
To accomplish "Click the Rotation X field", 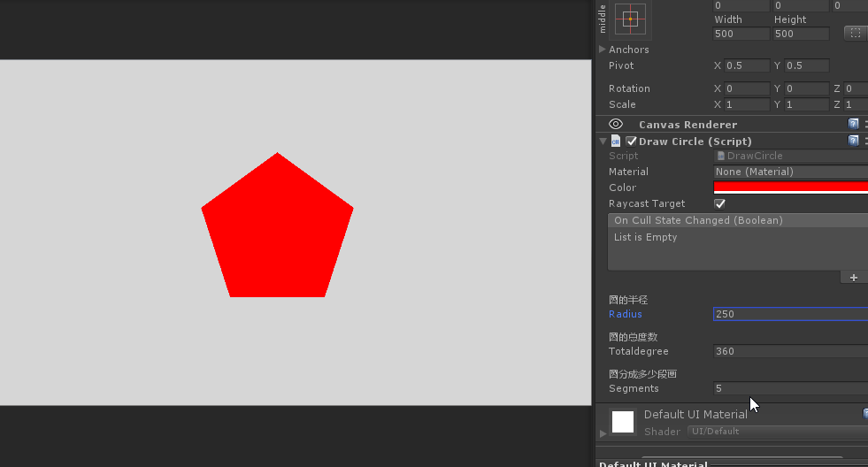I will 747,88.
